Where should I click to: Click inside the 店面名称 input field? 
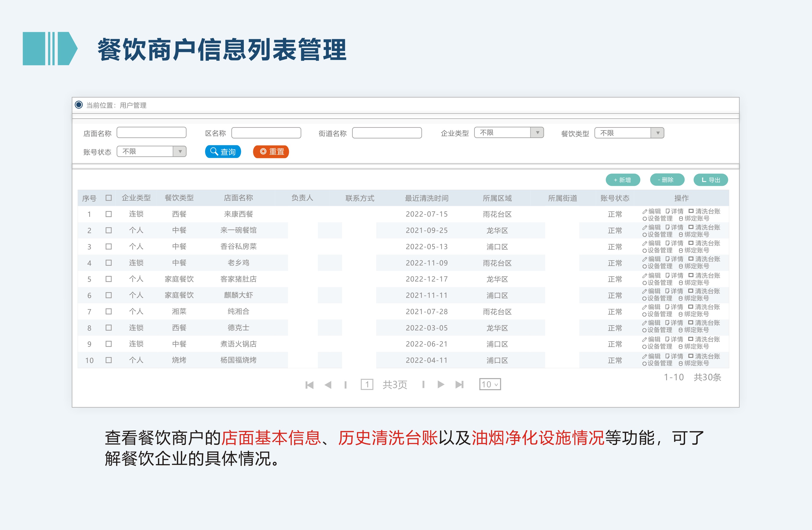[x=151, y=132]
